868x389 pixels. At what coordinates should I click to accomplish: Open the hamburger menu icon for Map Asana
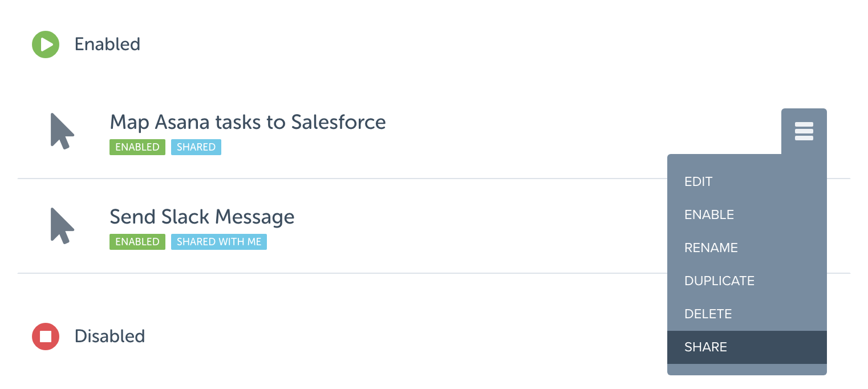tap(804, 131)
